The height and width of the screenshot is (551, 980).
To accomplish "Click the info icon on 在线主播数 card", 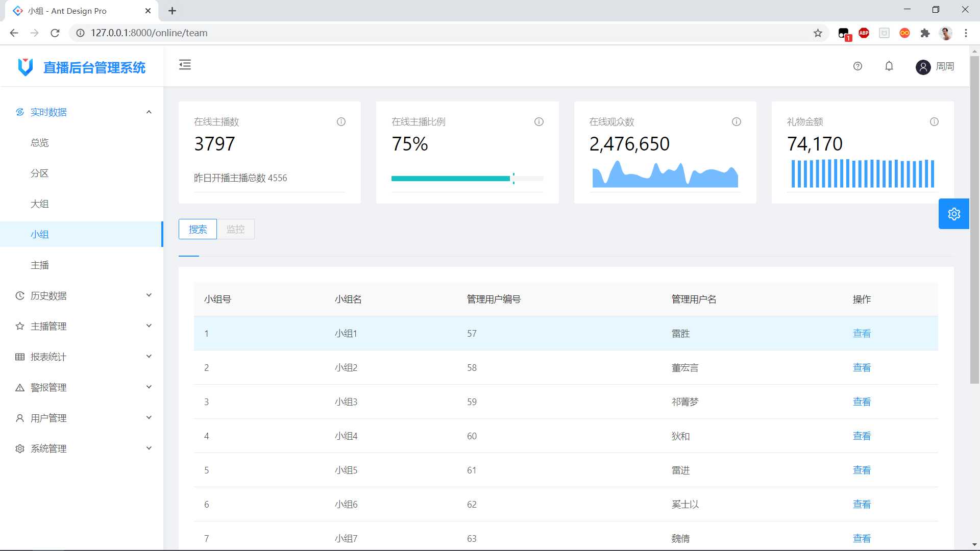I will pyautogui.click(x=341, y=122).
